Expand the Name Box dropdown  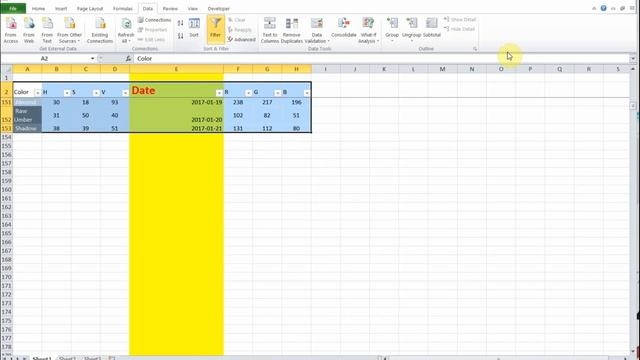pos(93,59)
